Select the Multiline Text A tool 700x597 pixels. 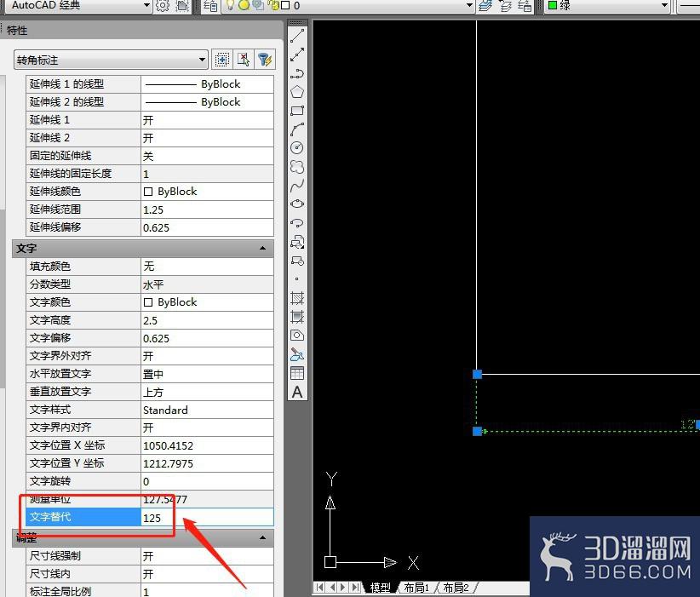pos(297,392)
